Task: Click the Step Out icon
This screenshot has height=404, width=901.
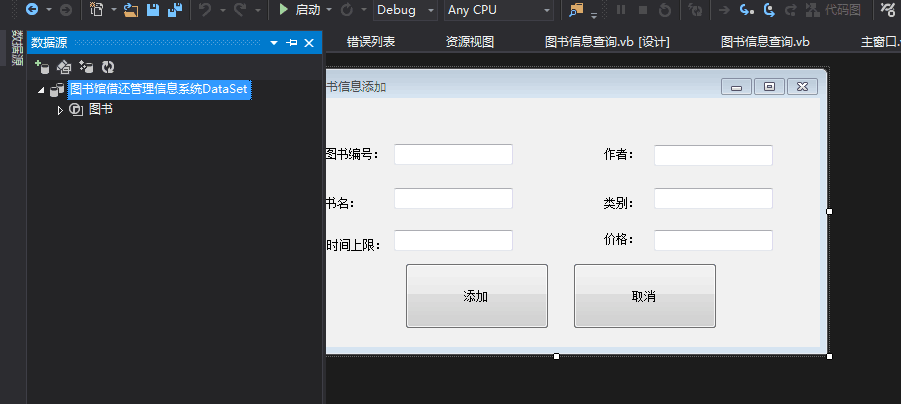Action: tap(791, 10)
